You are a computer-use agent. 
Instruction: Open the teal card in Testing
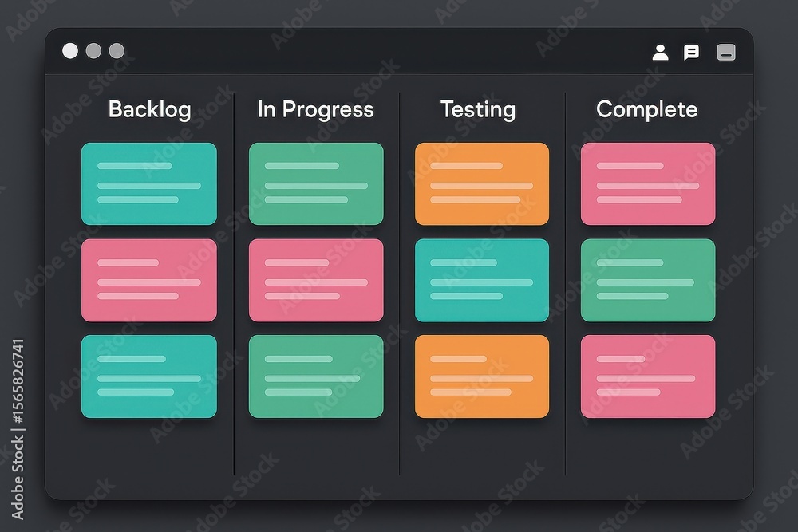(x=482, y=280)
